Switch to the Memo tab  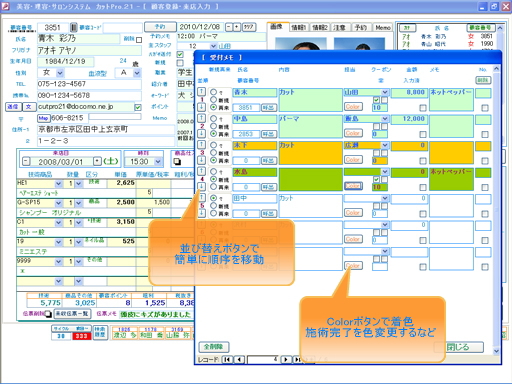coord(383,28)
